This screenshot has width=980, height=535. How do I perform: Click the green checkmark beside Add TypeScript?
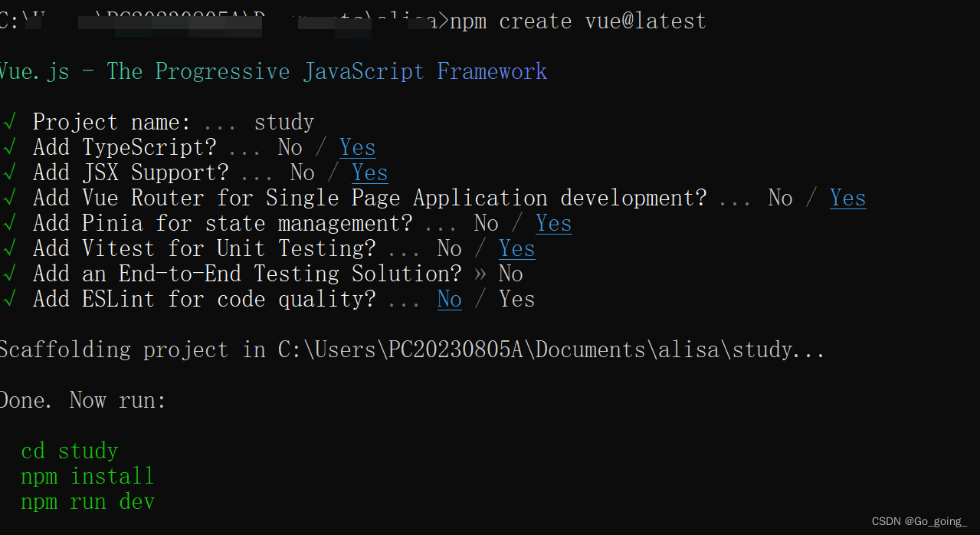(9, 147)
